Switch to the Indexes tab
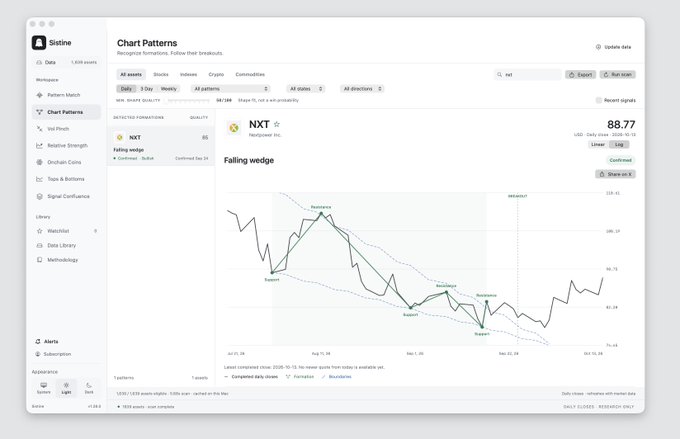The image size is (680, 439). click(x=189, y=75)
